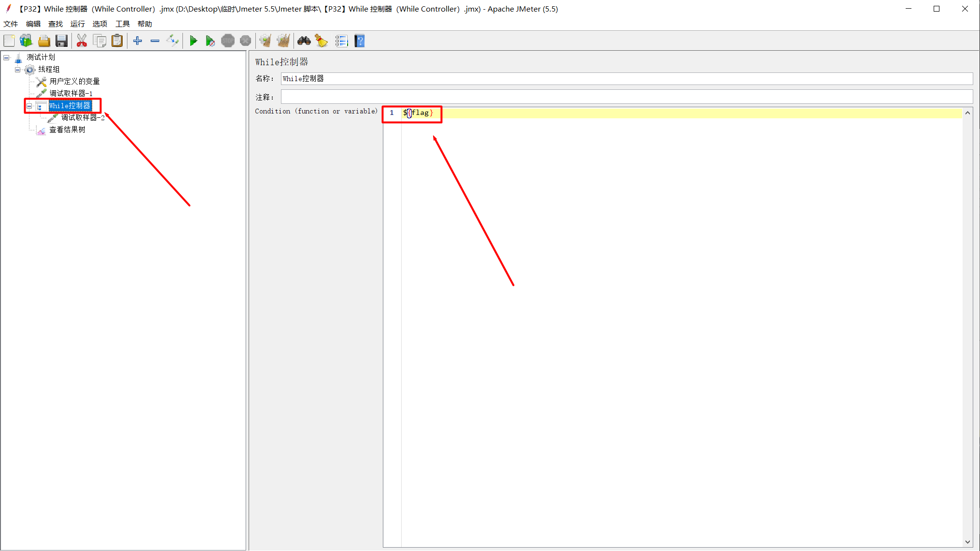The width and height of the screenshot is (980, 551).
Task: Collapse the 线程组 tree node
Action: 17,69
